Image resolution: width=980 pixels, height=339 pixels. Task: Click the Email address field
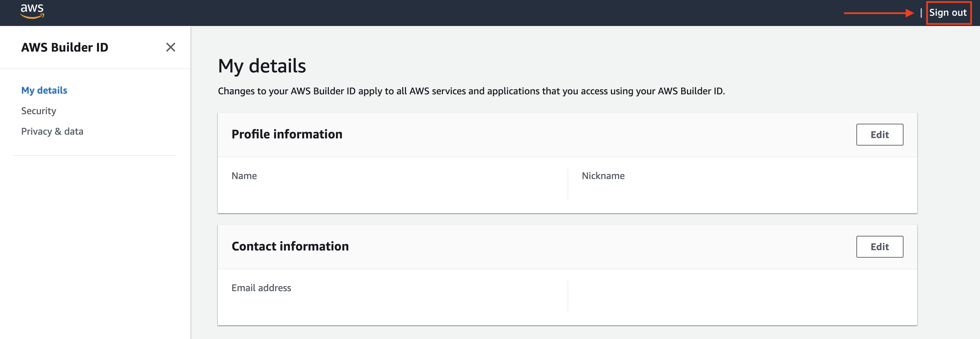coord(261,288)
